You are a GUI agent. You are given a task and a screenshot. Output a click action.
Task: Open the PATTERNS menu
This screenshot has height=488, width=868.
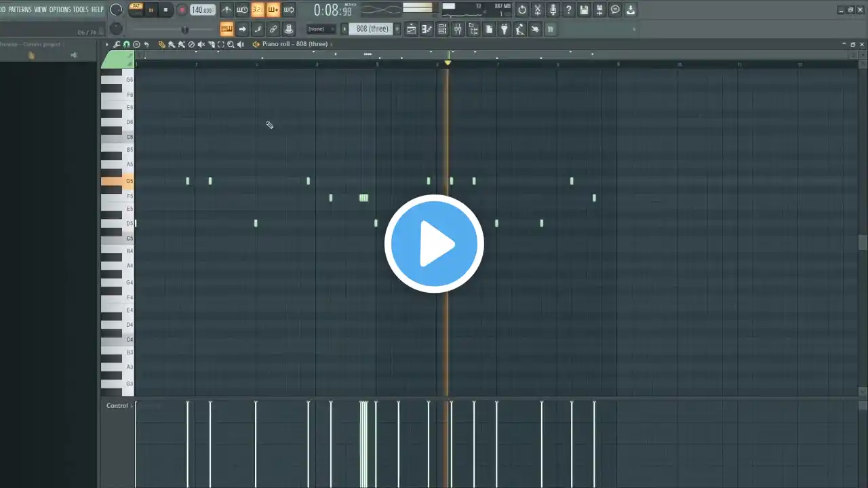[20, 9]
